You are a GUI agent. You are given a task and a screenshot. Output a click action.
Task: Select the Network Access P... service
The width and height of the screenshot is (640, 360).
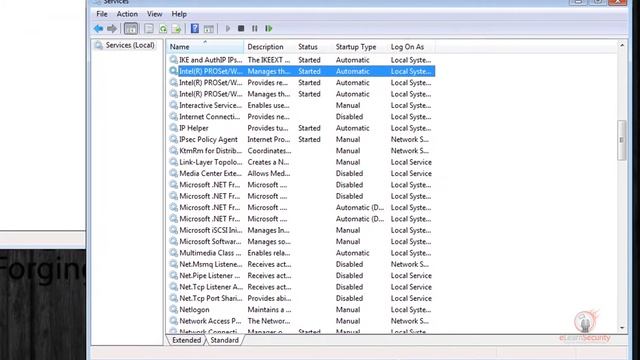[301, 321]
